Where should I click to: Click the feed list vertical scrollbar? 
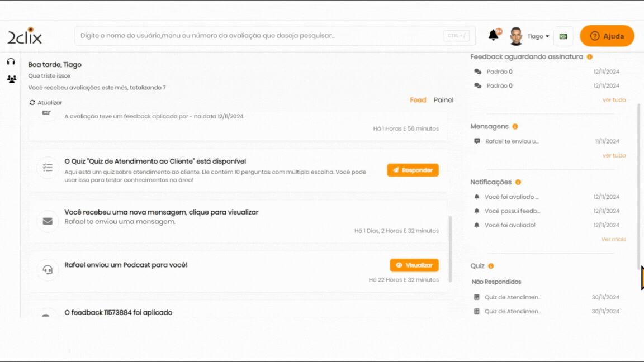pos(451,249)
